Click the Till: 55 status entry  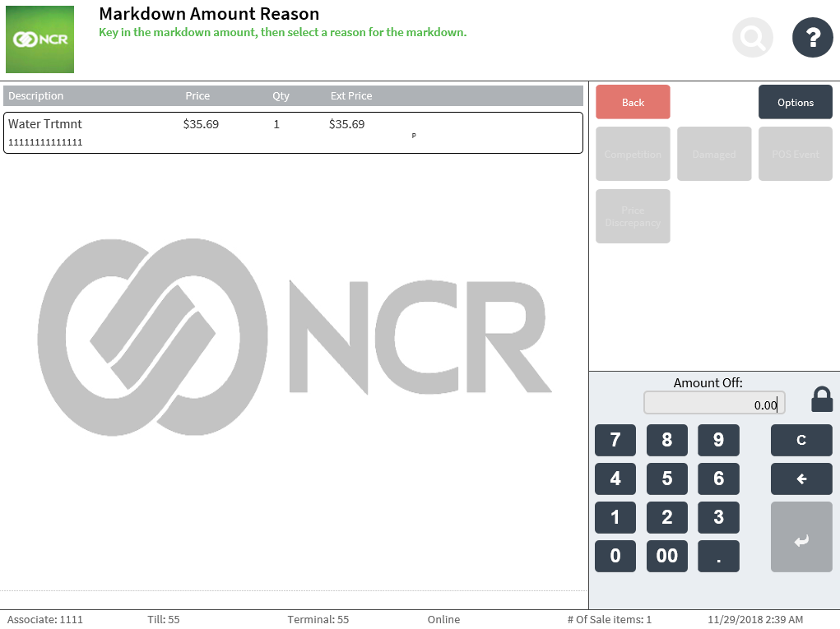click(x=164, y=619)
